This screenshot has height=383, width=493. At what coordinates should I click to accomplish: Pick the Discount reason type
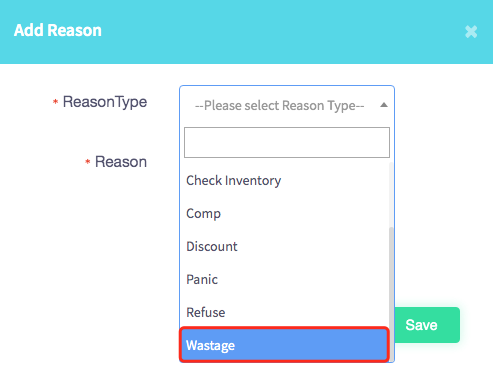pyautogui.click(x=284, y=246)
